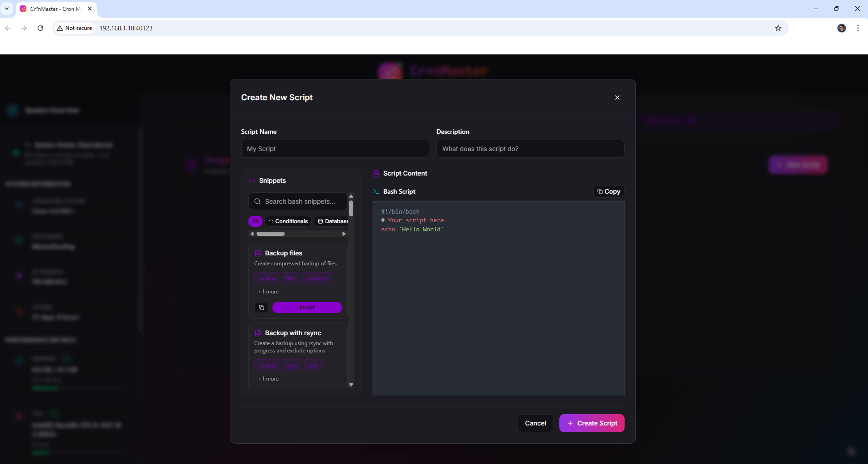Copy the Backup files snippet icon
Screen dimensions: 868x464
tap(262, 308)
